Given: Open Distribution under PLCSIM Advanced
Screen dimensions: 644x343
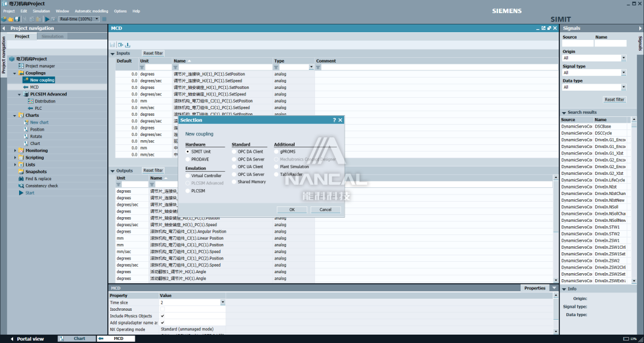Looking at the screenshot, I should (x=45, y=101).
